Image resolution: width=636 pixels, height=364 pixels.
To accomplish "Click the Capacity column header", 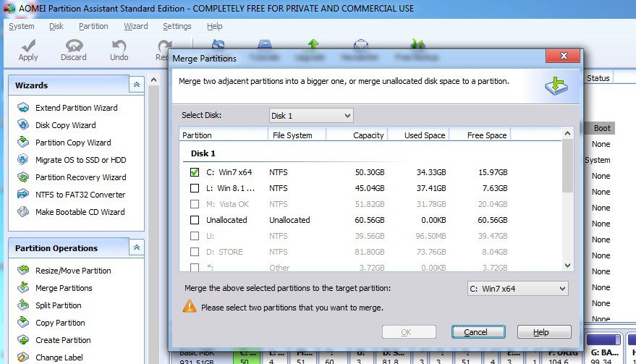I will 357,135.
